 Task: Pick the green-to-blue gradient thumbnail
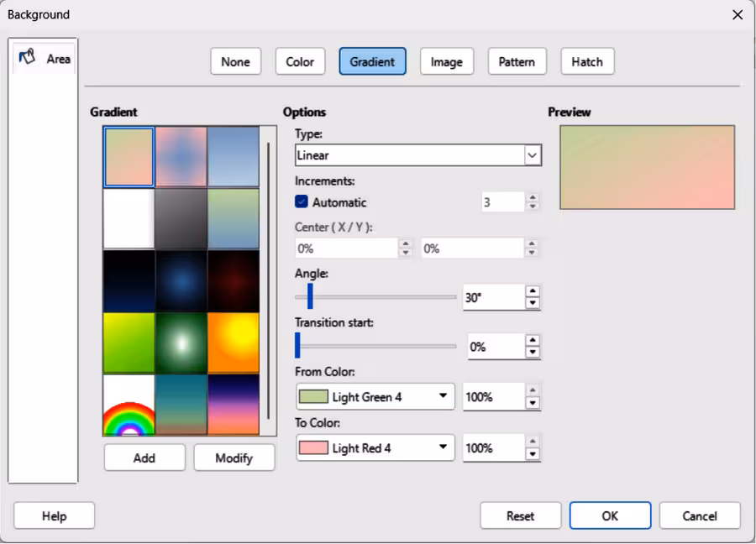[234, 218]
